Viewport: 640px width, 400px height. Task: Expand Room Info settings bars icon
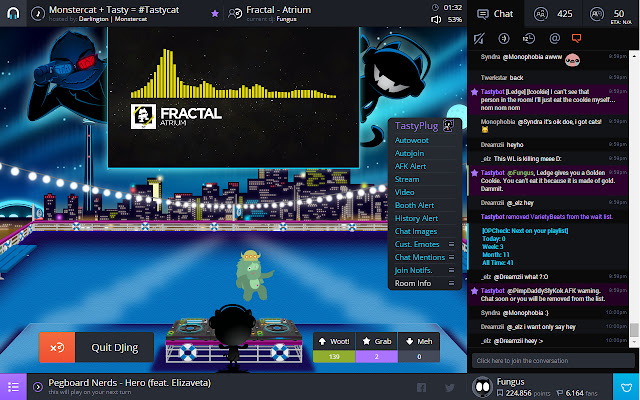click(x=451, y=283)
